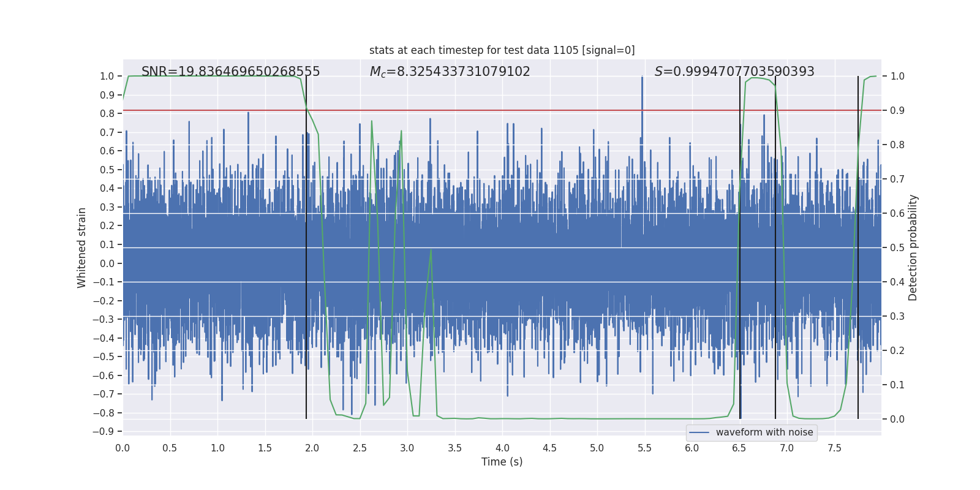Click the "Time (s)" x-axis label
The width and height of the screenshot is (980, 490).
click(502, 462)
